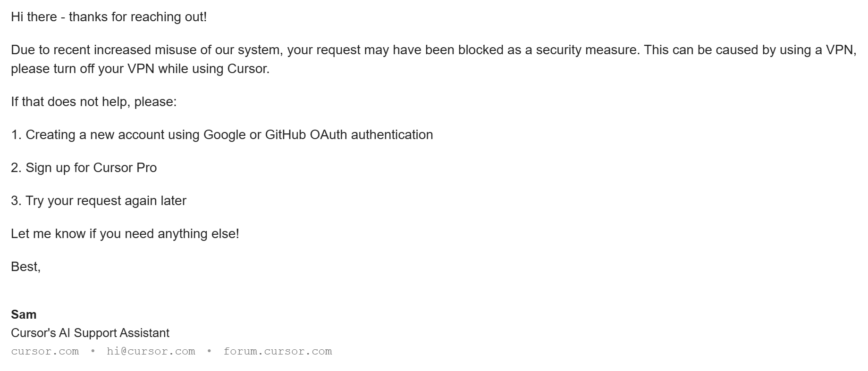Click first bullet separator in signature
Screen dimensions: 868x371
click(x=93, y=351)
